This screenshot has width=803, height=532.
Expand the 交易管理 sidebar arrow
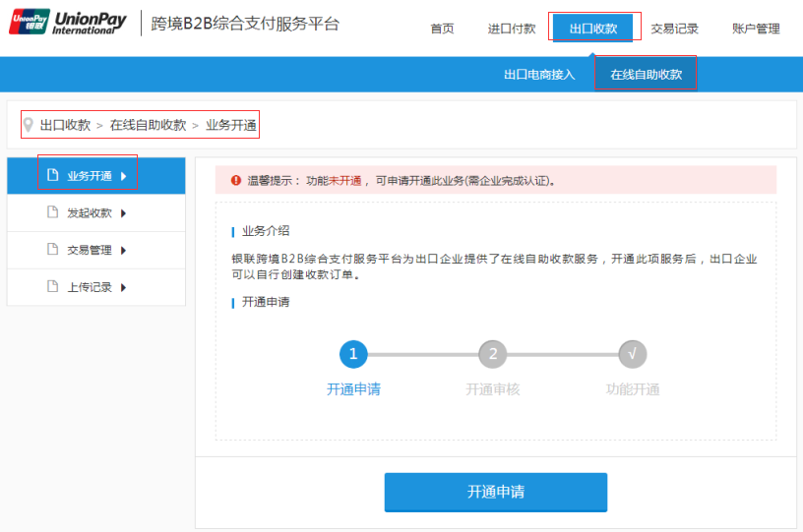(124, 251)
